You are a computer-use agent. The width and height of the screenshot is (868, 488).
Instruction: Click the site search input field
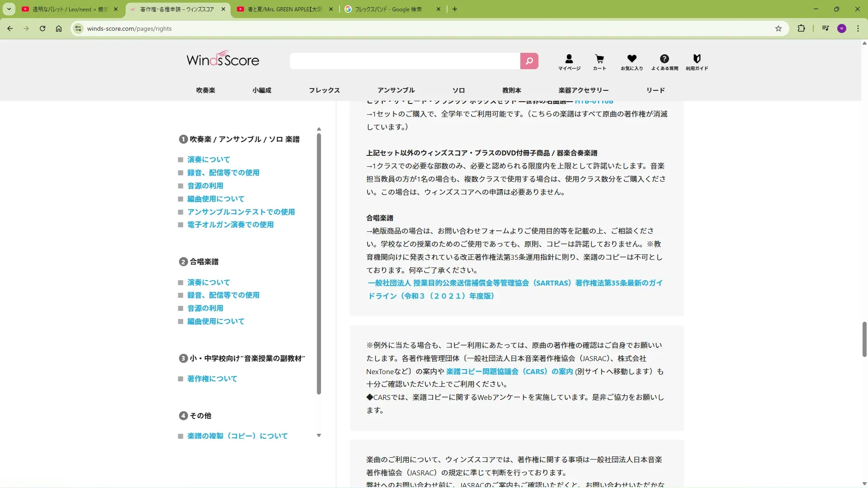405,61
